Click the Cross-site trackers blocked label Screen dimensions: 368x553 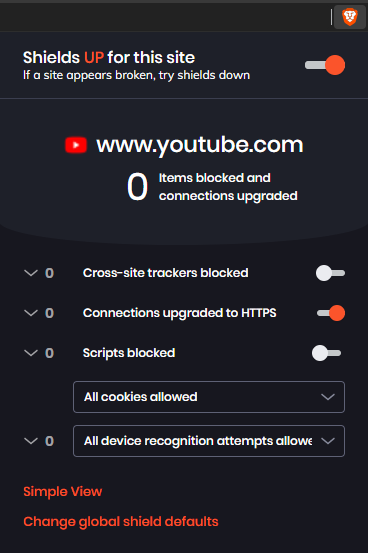(165, 273)
